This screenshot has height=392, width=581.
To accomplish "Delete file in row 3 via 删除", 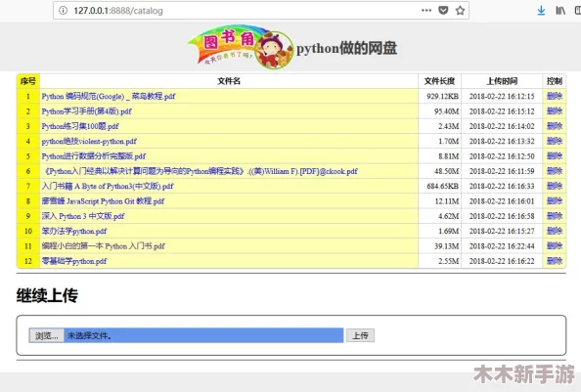I will pyautogui.click(x=555, y=126).
